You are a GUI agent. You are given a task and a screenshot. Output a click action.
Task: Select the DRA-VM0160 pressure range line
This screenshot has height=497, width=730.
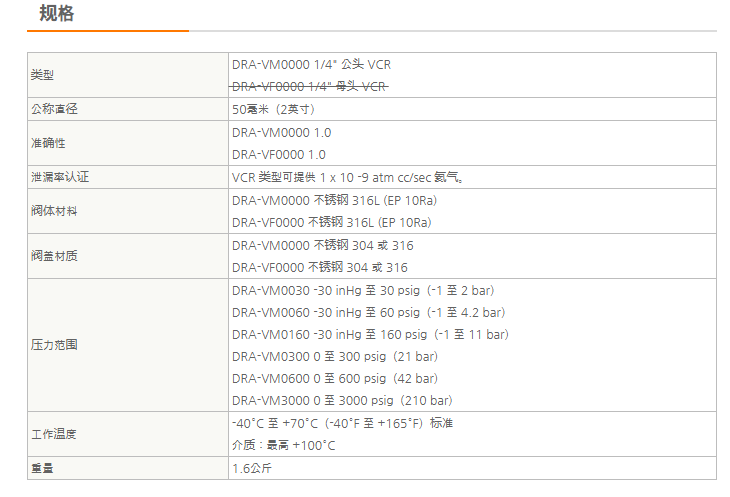coord(369,334)
